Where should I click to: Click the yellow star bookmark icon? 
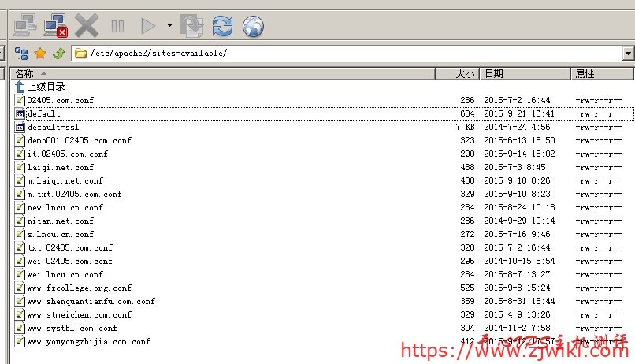(40, 54)
